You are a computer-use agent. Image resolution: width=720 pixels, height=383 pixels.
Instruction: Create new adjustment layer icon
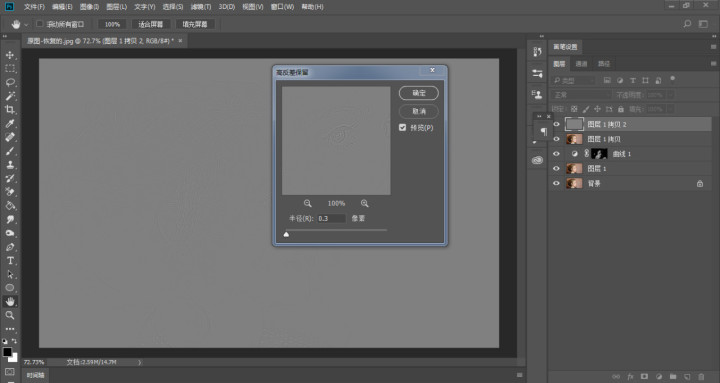pyautogui.click(x=659, y=377)
